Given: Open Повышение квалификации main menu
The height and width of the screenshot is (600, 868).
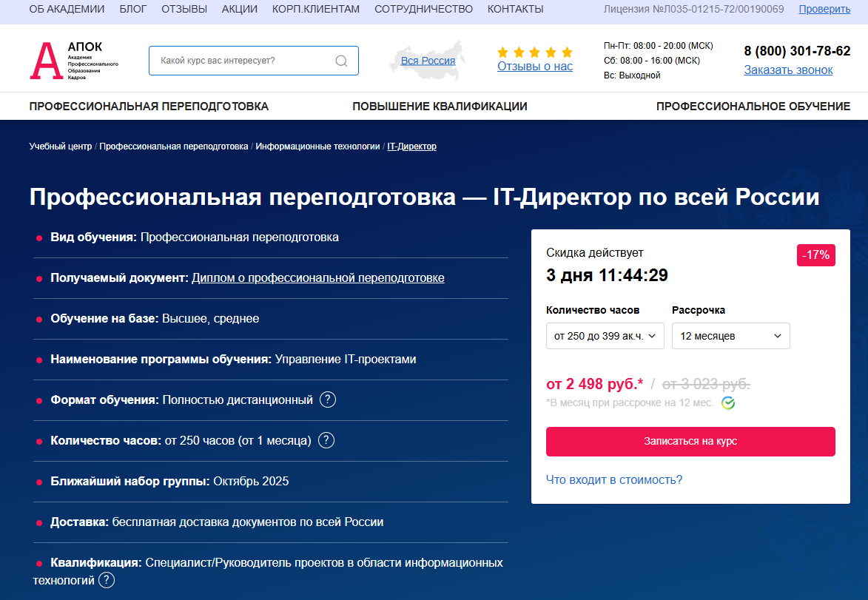Looking at the screenshot, I should coord(440,107).
